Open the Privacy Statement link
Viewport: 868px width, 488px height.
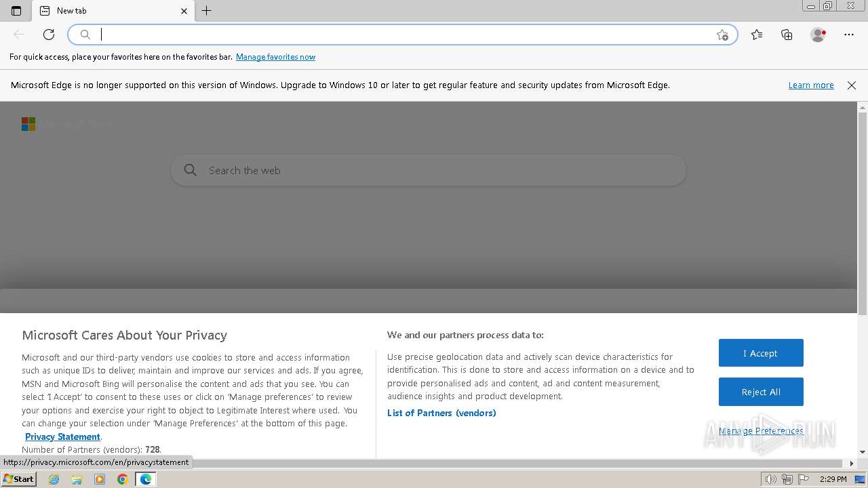click(62, 436)
